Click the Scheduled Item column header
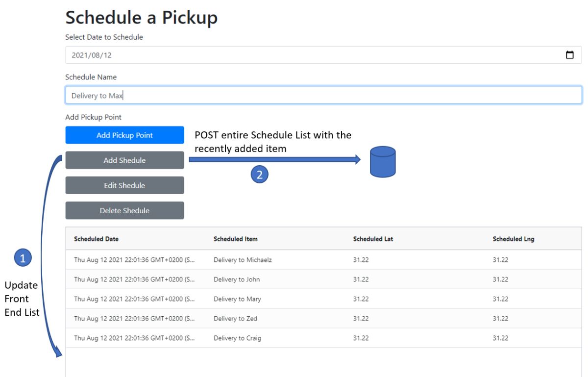 (x=235, y=239)
